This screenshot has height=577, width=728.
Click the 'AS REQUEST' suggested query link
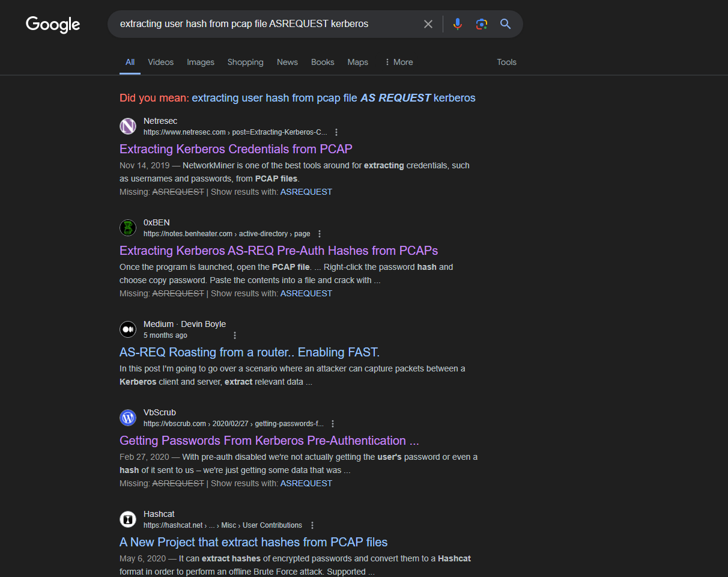(x=333, y=98)
